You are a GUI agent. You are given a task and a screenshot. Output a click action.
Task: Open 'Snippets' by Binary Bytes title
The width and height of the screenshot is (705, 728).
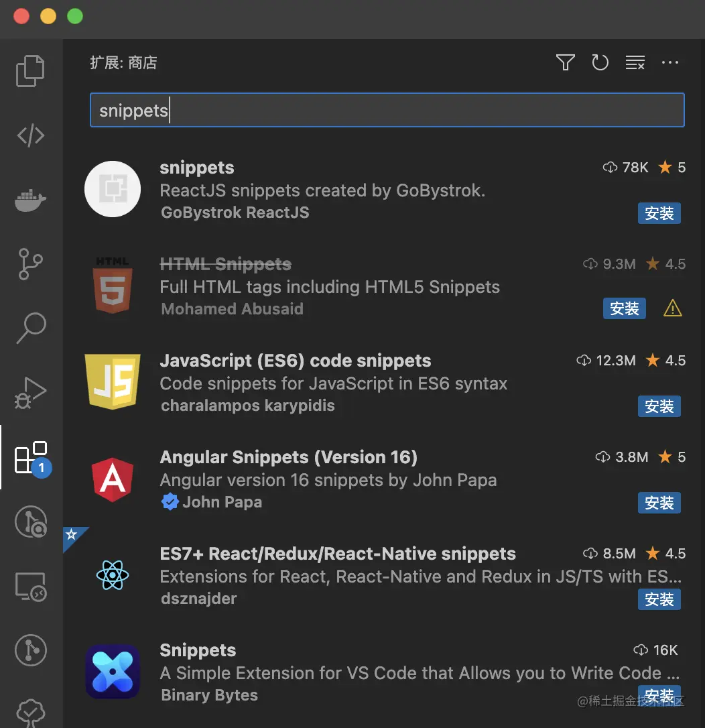point(198,651)
